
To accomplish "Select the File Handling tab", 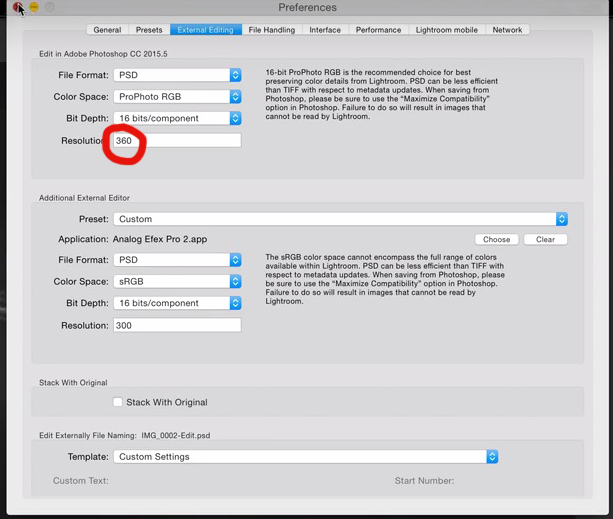I will point(271,30).
